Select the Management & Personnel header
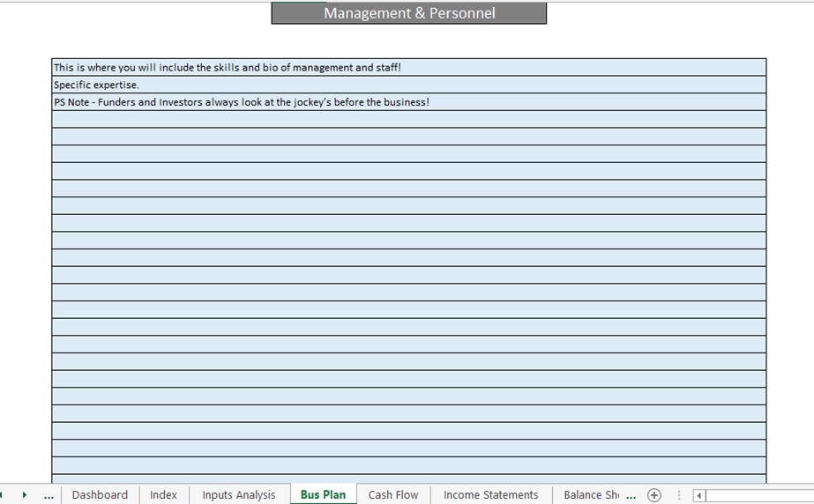 pos(409,13)
